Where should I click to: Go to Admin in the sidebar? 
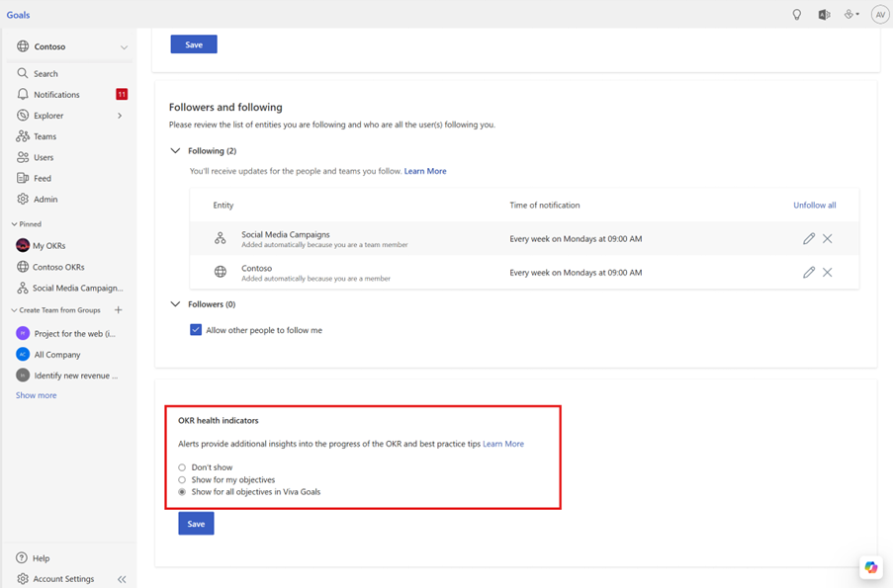45,200
